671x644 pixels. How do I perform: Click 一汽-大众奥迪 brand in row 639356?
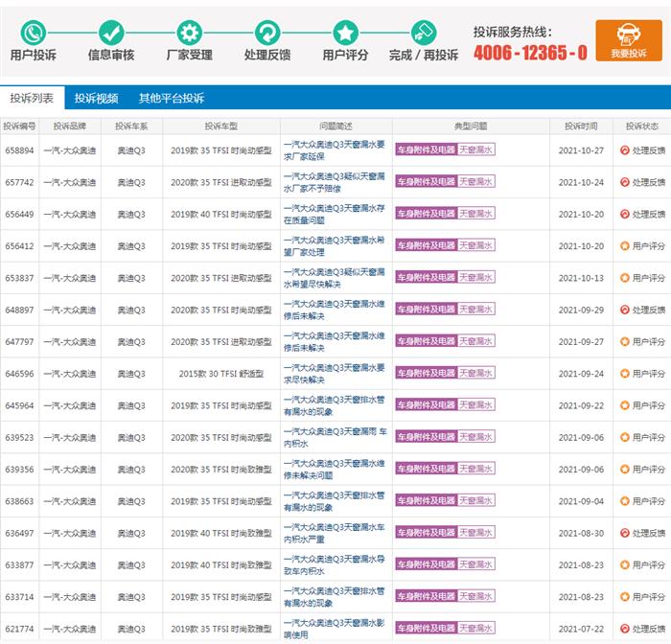(70, 469)
